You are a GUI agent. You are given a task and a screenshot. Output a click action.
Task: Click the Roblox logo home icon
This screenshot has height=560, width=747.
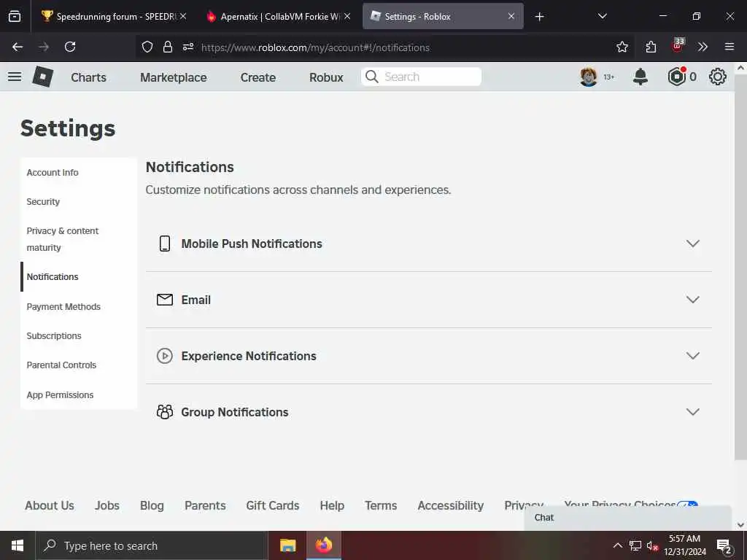pyautogui.click(x=43, y=77)
